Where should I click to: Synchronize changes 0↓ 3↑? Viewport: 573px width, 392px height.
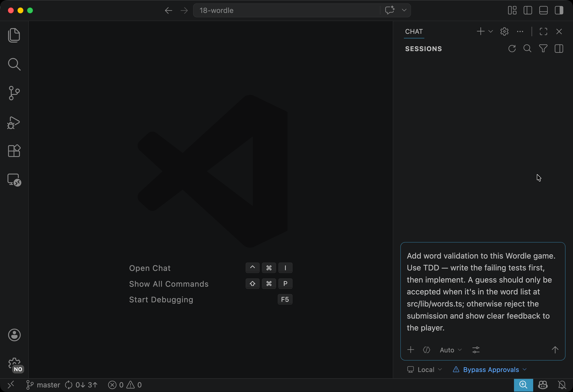point(81,385)
